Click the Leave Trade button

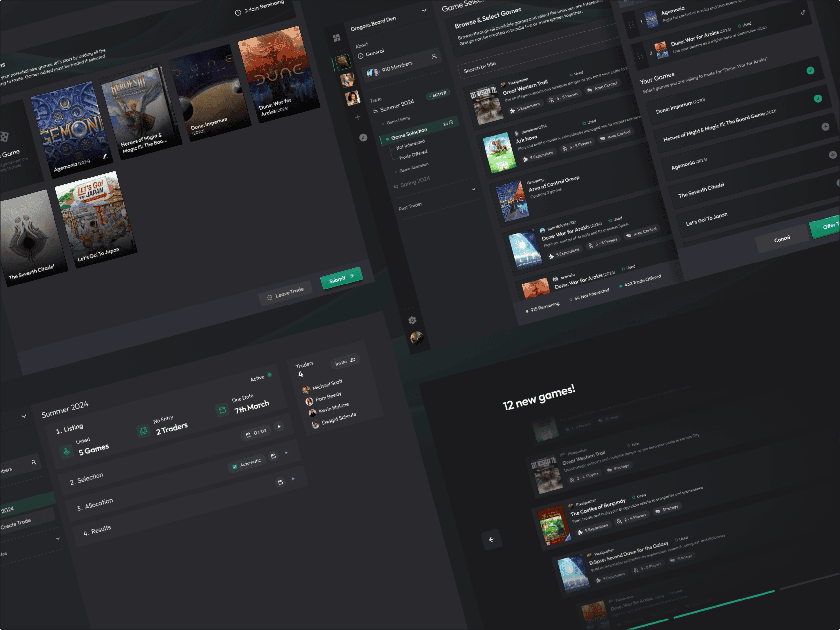pos(285,294)
